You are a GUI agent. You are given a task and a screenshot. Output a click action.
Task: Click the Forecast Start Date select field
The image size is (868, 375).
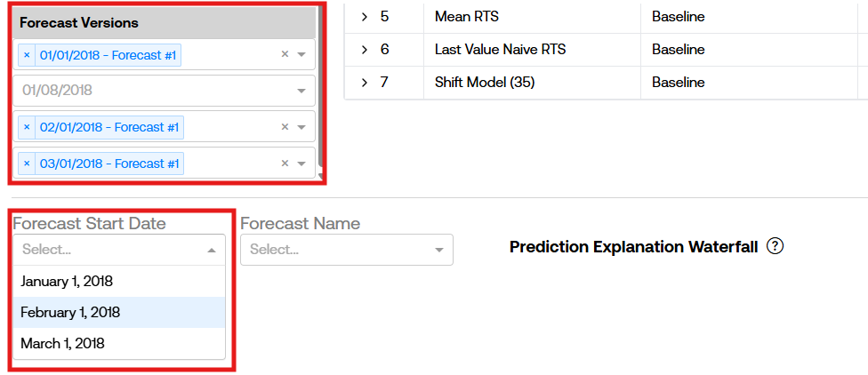pos(118,250)
